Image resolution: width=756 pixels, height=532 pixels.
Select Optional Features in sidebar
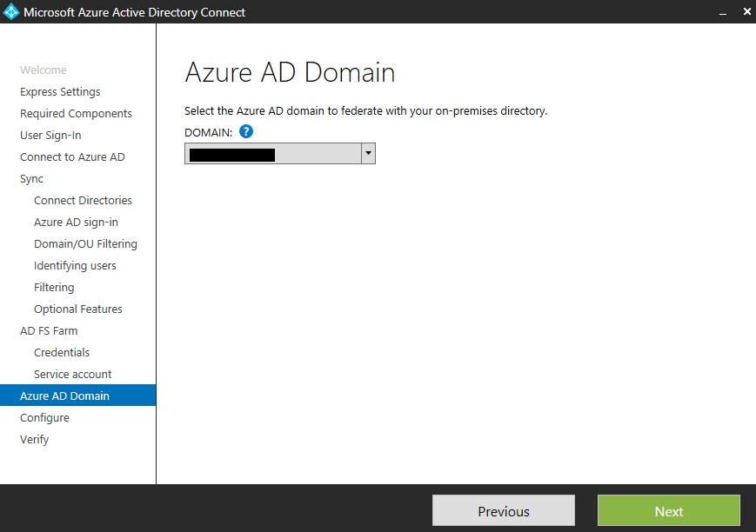(77, 309)
